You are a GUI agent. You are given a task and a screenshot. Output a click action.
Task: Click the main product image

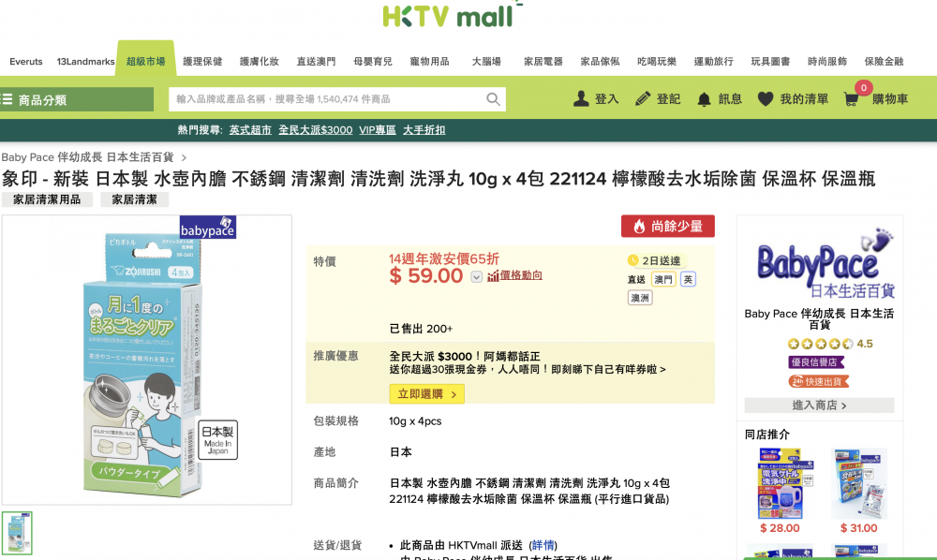click(147, 360)
